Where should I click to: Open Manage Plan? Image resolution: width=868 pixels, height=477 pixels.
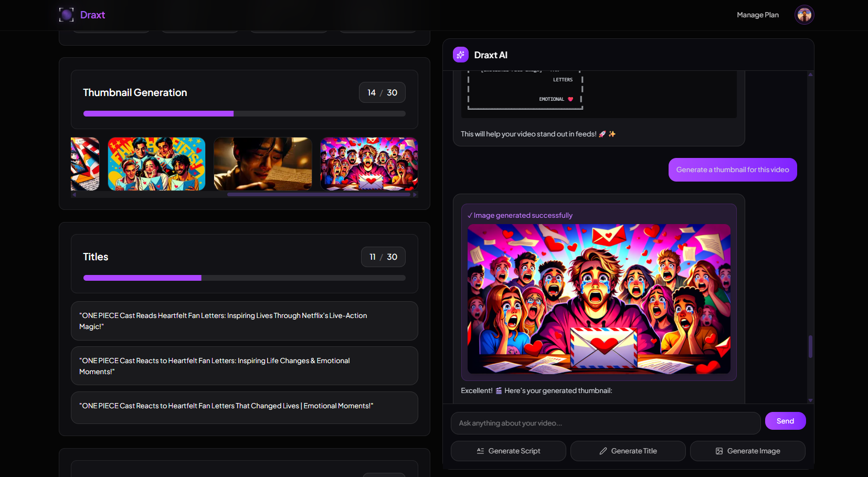[x=757, y=15]
